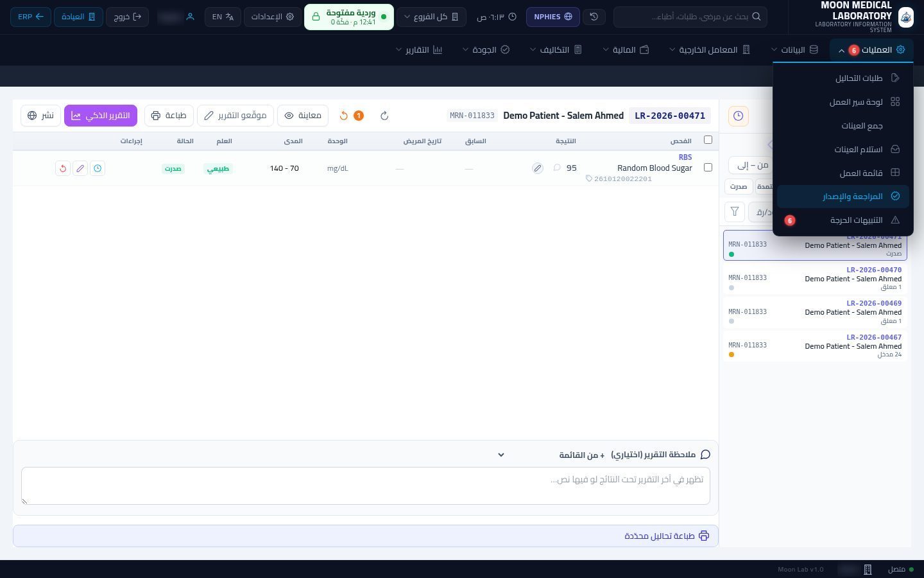
Task: Tick the checkbox for the Random Blood Sugar row
Action: tap(708, 168)
